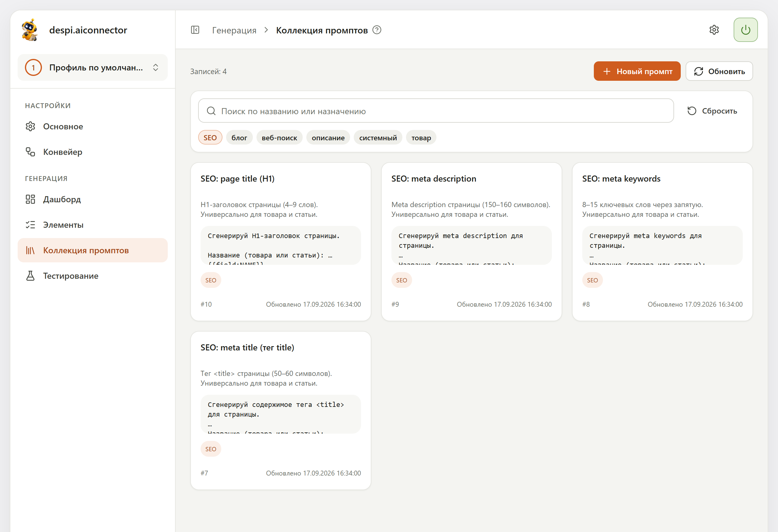Open Основное settings page
The width and height of the screenshot is (778, 532).
(x=92, y=127)
